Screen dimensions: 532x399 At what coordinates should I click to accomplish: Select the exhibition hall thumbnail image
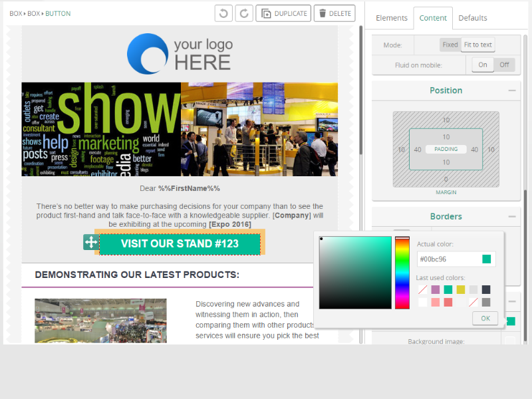click(x=100, y=321)
